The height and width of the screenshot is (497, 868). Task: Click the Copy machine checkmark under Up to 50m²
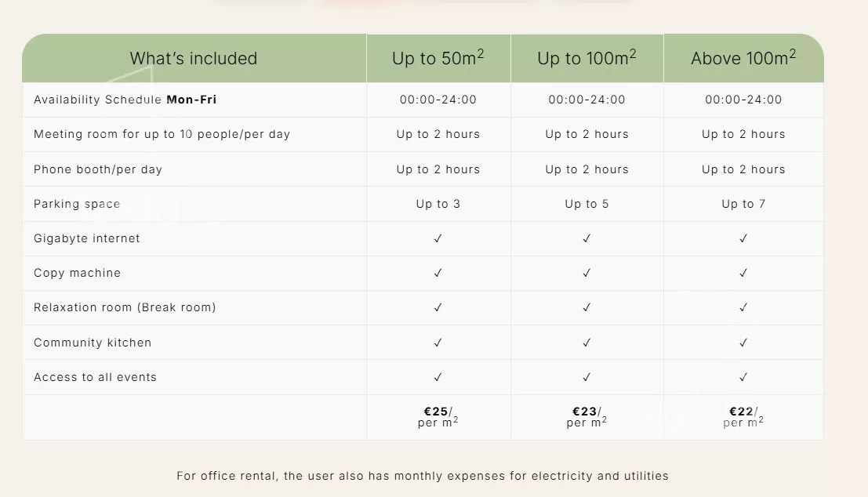(x=438, y=273)
